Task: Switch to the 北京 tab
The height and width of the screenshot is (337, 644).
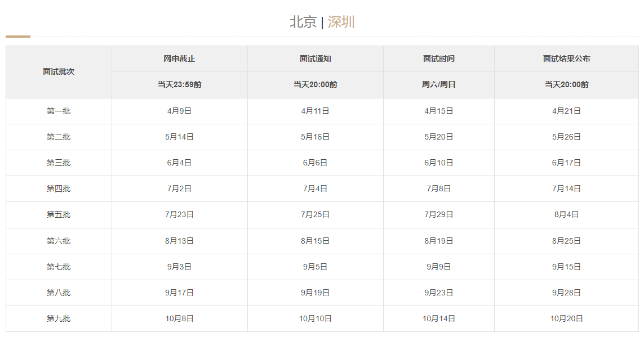Action: pos(303,22)
